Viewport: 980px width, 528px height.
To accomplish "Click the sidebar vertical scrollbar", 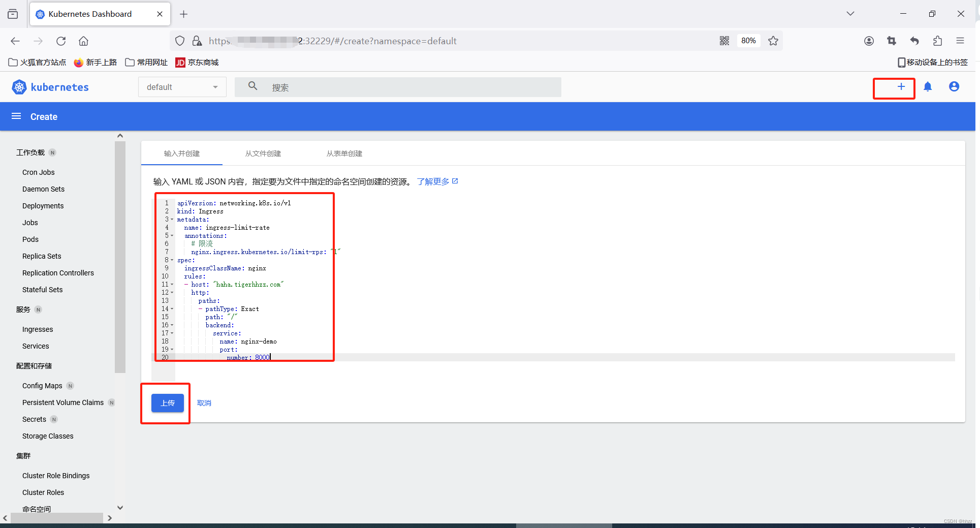I will point(120,257).
